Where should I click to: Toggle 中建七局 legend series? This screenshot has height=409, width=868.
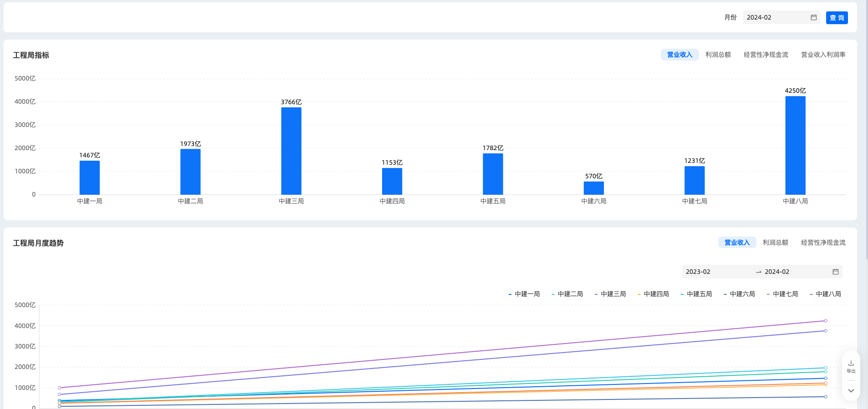click(x=782, y=294)
